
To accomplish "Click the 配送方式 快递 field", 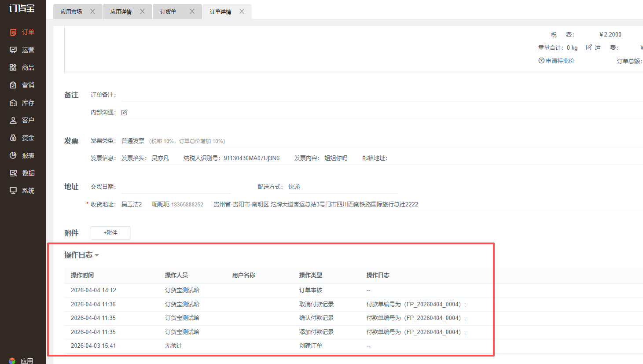I will pyautogui.click(x=343, y=187).
